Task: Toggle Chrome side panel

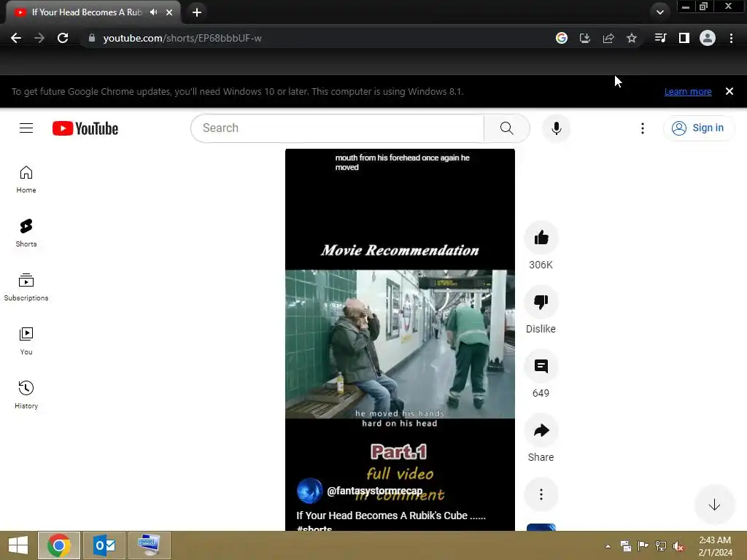Action: (x=684, y=38)
